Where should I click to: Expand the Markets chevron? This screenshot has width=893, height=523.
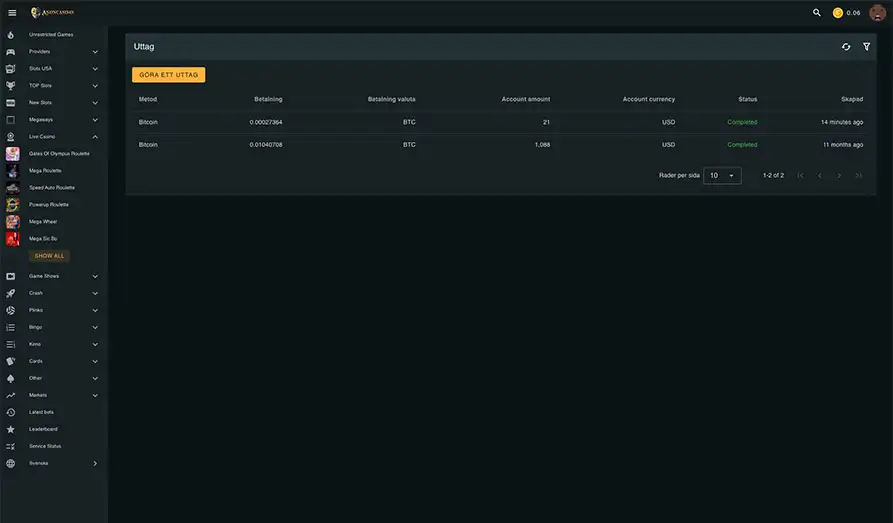tap(95, 395)
